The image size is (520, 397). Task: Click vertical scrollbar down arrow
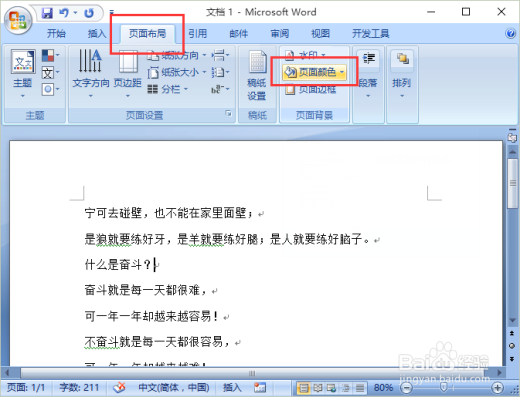512,320
